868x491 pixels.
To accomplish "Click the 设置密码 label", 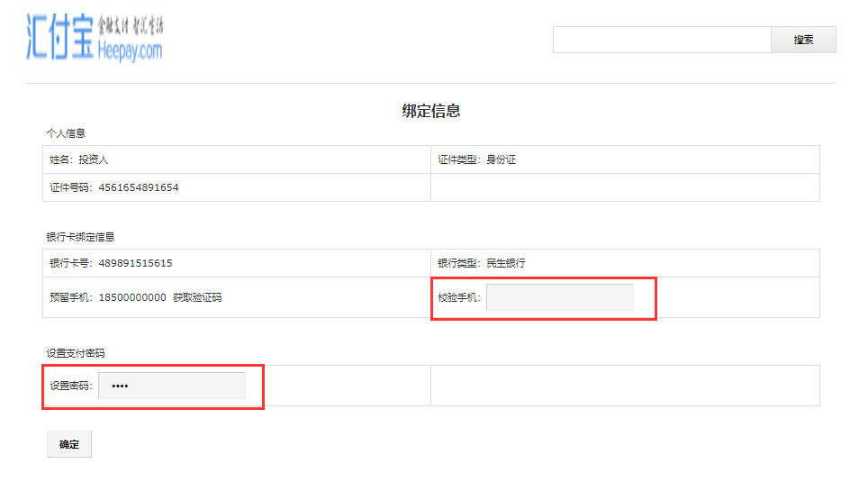I will (x=71, y=386).
